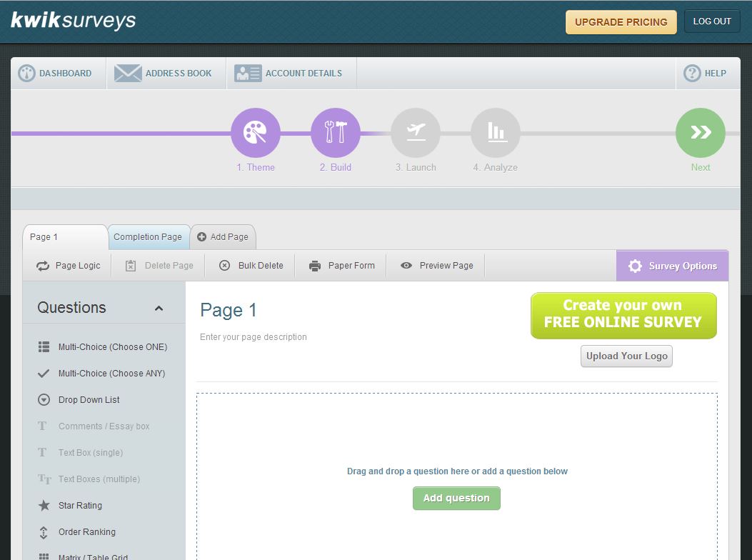
Task: Open the Address Book envelope icon
Action: (129, 73)
